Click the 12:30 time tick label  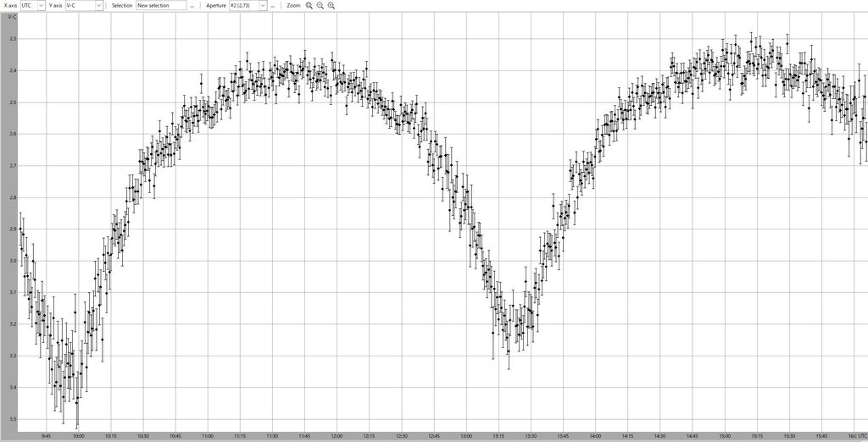pyautogui.click(x=401, y=436)
